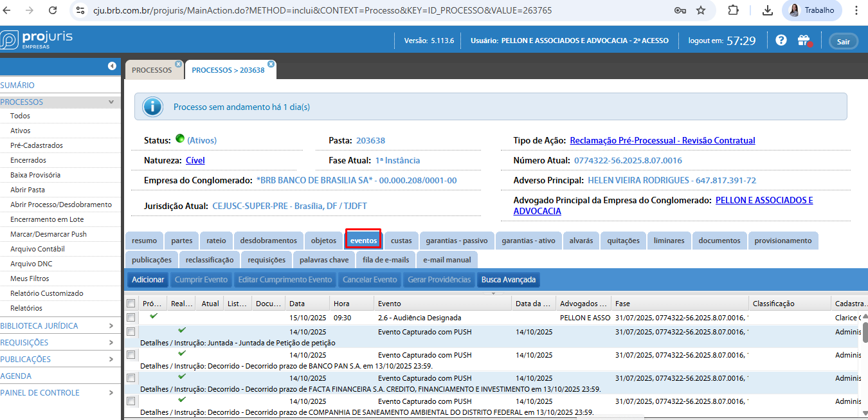868x420 pixels.
Task: Bookmark this page with the star icon
Action: pyautogui.click(x=701, y=10)
